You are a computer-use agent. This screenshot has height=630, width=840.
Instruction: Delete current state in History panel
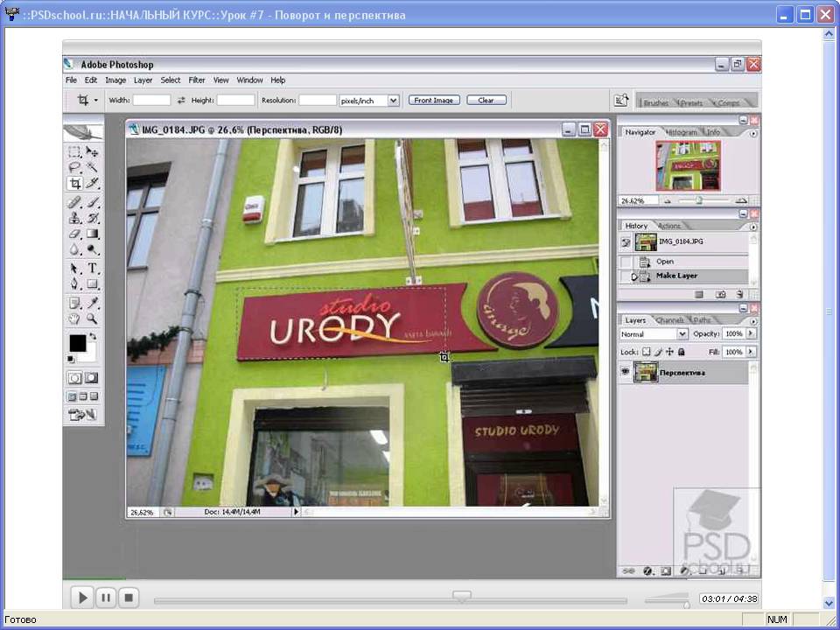(x=739, y=294)
